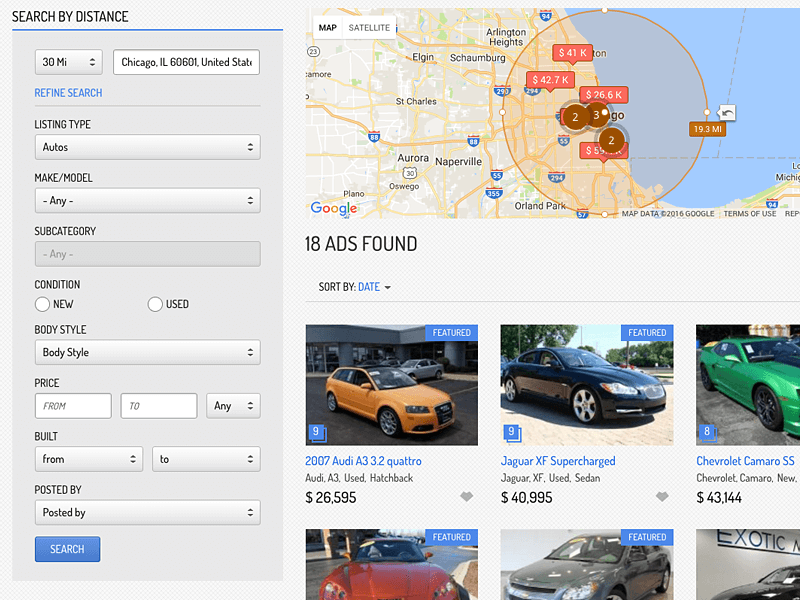The image size is (800, 600).
Task: Click the gray sedan thumbnail in second row
Action: [x=587, y=564]
